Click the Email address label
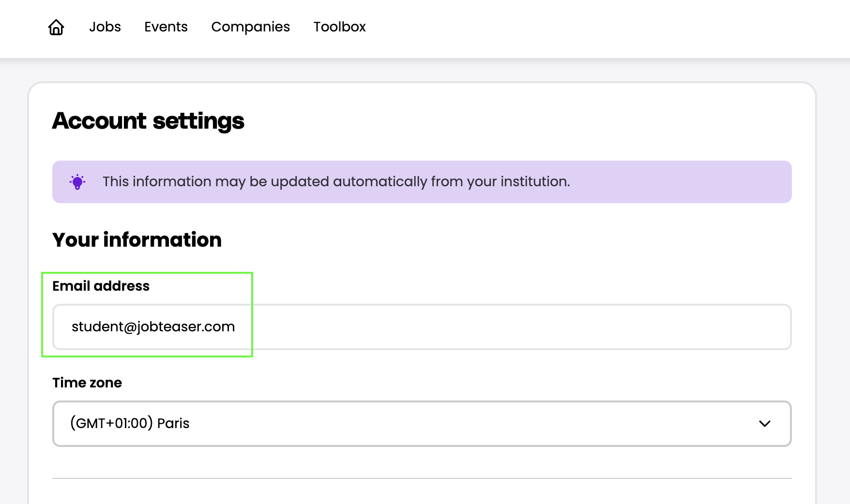Image resolution: width=850 pixels, height=504 pixels. [x=101, y=286]
